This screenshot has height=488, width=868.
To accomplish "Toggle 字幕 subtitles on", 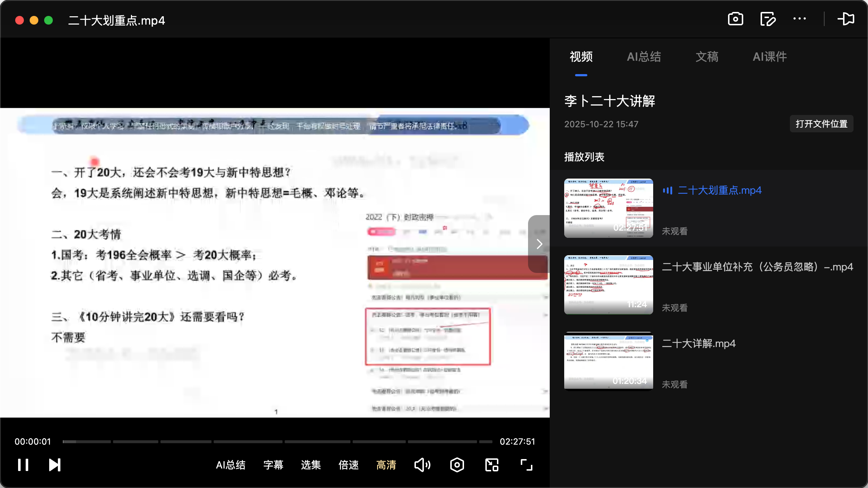I will point(273,465).
